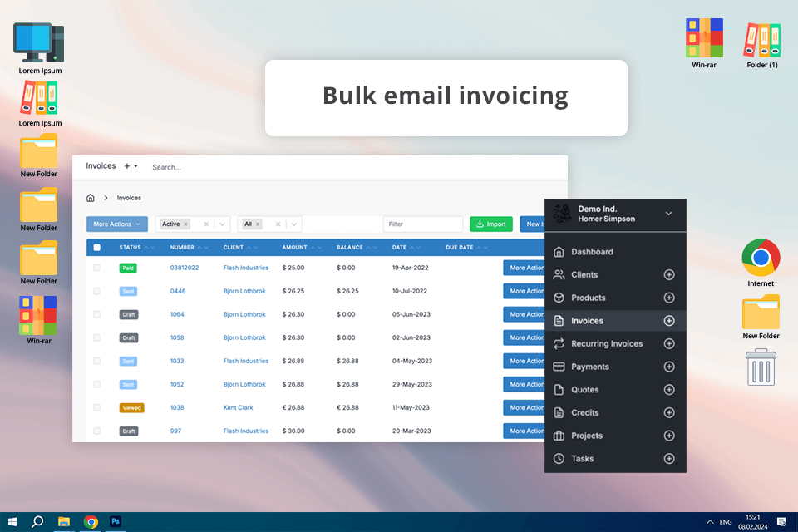This screenshot has height=532, width=798.
Task: Sort table by STATUS column
Action: [130, 248]
